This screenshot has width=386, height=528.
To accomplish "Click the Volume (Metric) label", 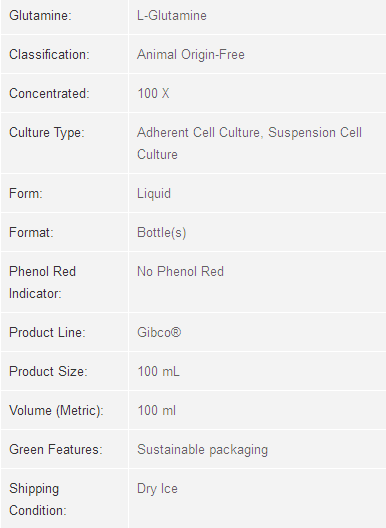I will [56, 411].
